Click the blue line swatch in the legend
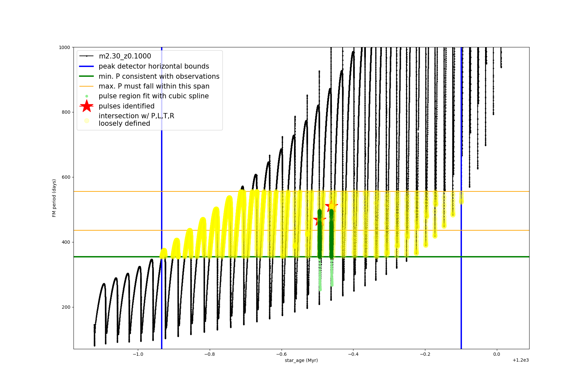588x392 pixels. click(87, 66)
